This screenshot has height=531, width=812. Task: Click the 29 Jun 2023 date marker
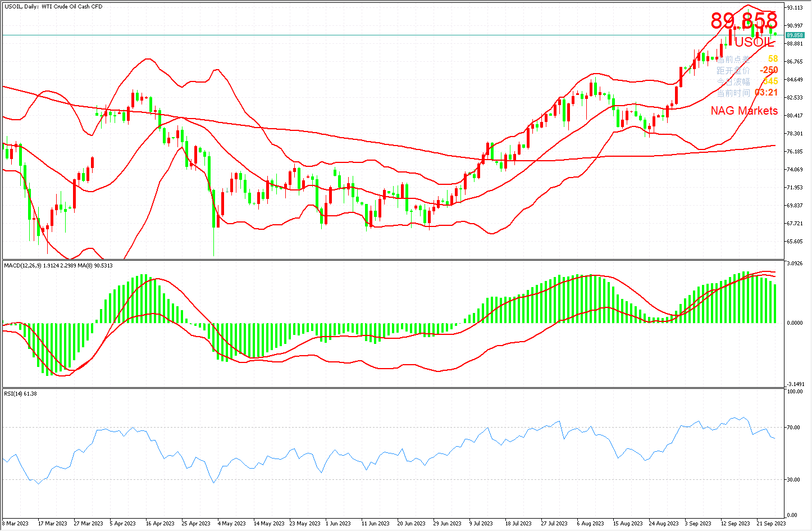pos(447,524)
